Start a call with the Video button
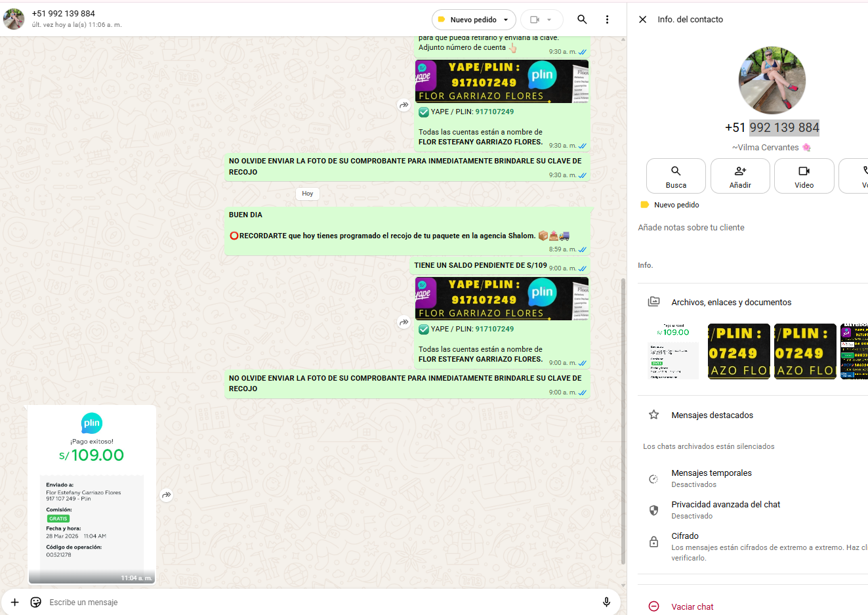This screenshot has width=868, height=615. click(x=804, y=176)
